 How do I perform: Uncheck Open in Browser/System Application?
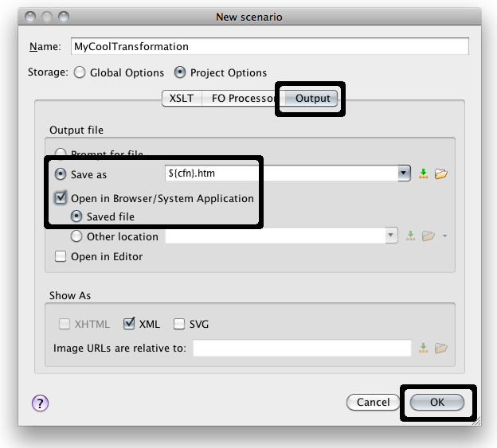(61, 198)
